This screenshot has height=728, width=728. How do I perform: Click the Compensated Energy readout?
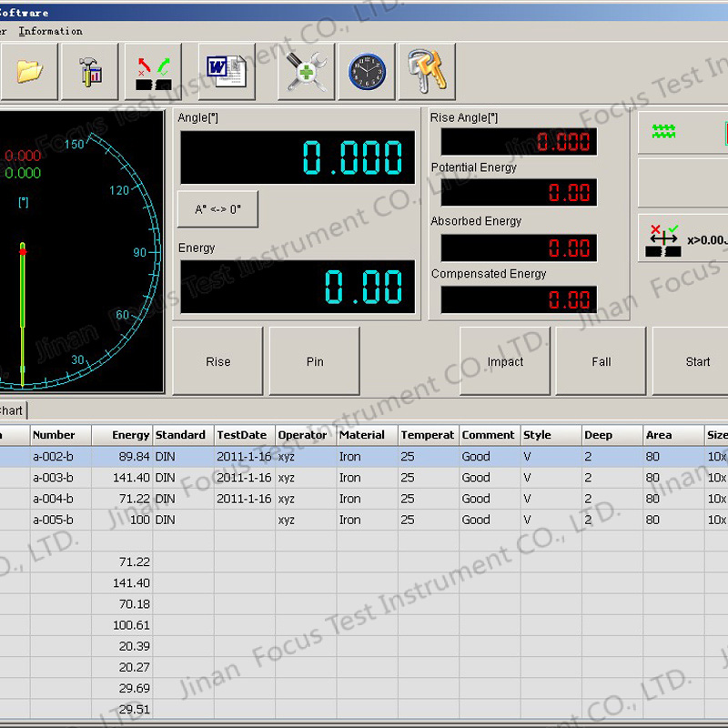(x=519, y=299)
